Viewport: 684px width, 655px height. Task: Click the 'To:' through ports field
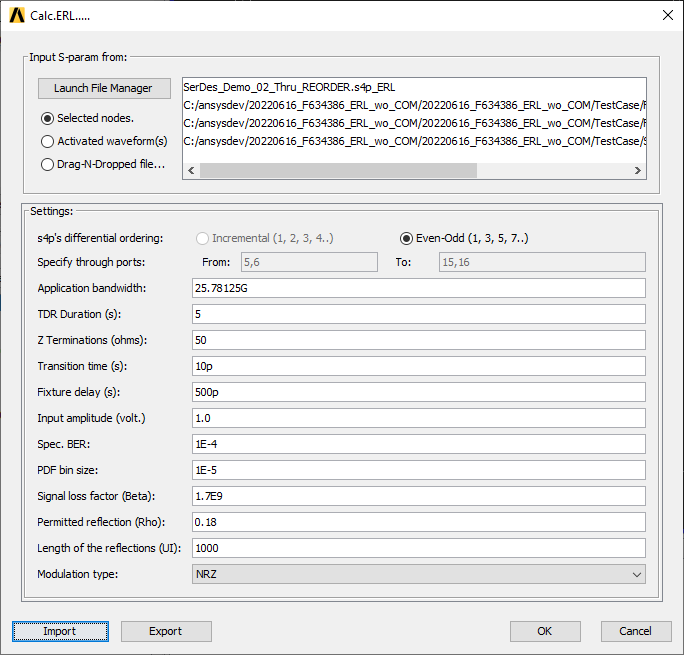click(542, 262)
